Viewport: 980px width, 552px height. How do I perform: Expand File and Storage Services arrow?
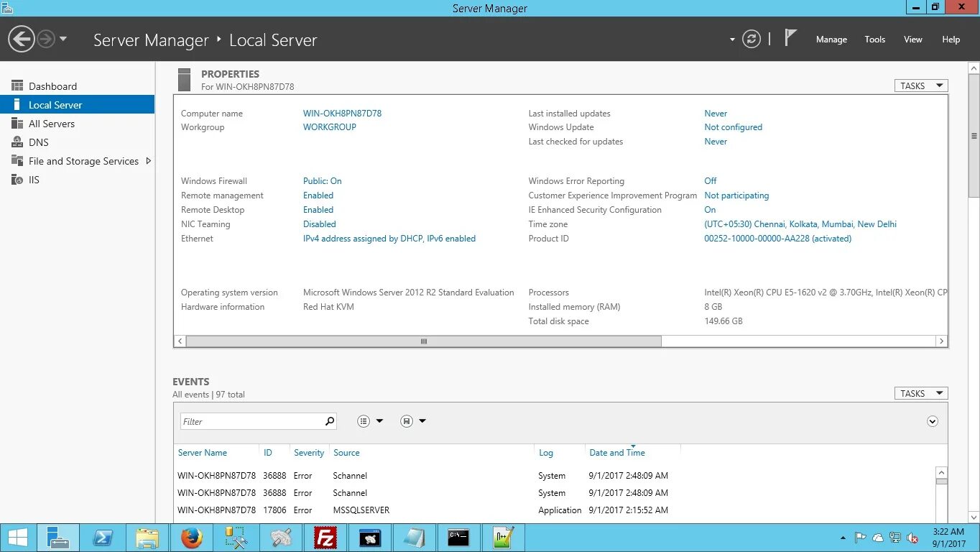148,161
